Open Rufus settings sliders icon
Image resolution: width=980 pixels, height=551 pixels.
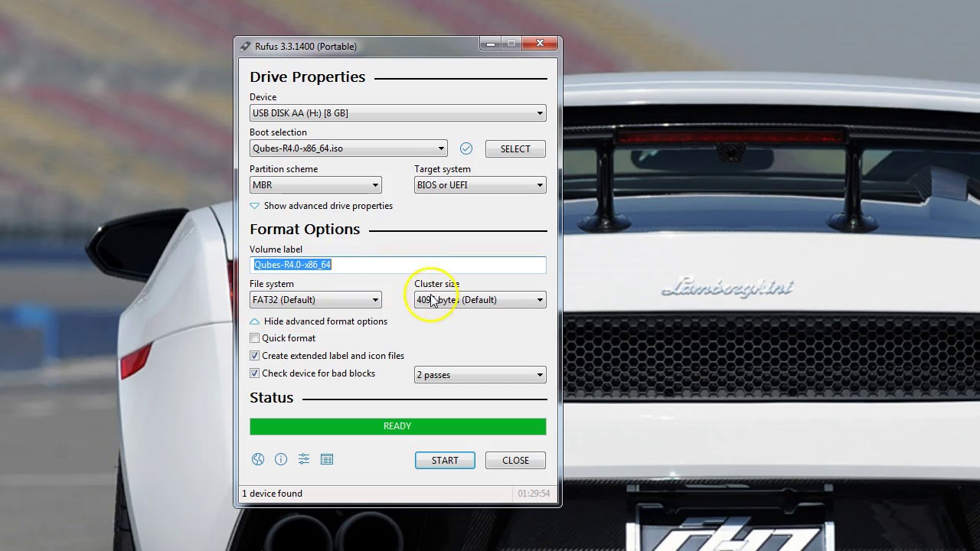[x=304, y=459]
